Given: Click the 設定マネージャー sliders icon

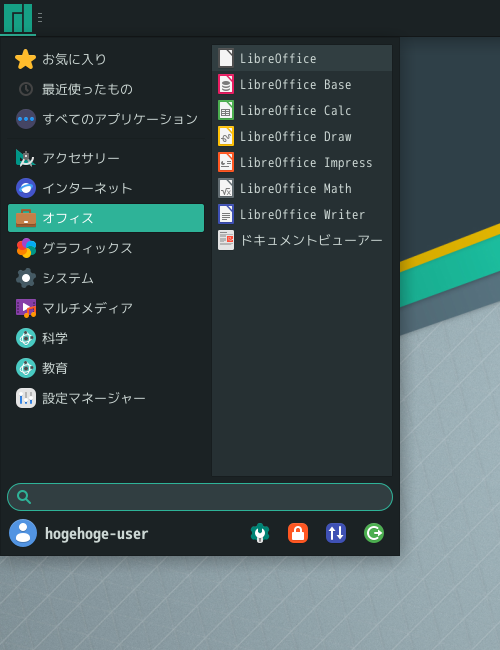Looking at the screenshot, I should 26,398.
